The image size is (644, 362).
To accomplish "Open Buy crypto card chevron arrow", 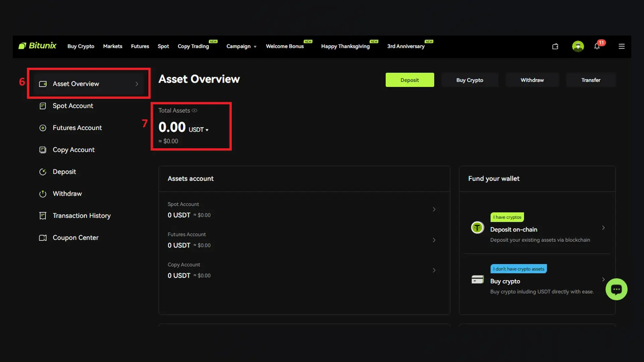I will 603,279.
